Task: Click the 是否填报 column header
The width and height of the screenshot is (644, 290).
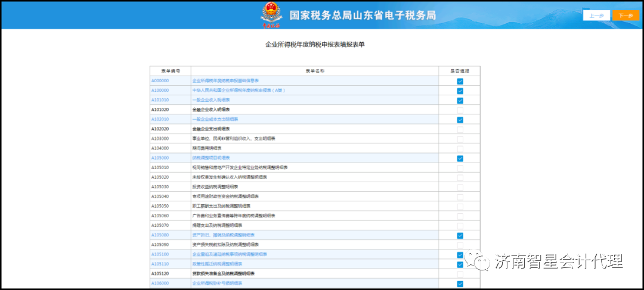Action: pyautogui.click(x=460, y=71)
